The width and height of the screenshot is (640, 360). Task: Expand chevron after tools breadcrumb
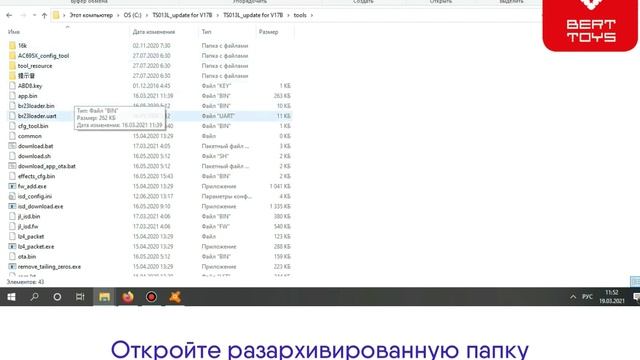click(312, 15)
